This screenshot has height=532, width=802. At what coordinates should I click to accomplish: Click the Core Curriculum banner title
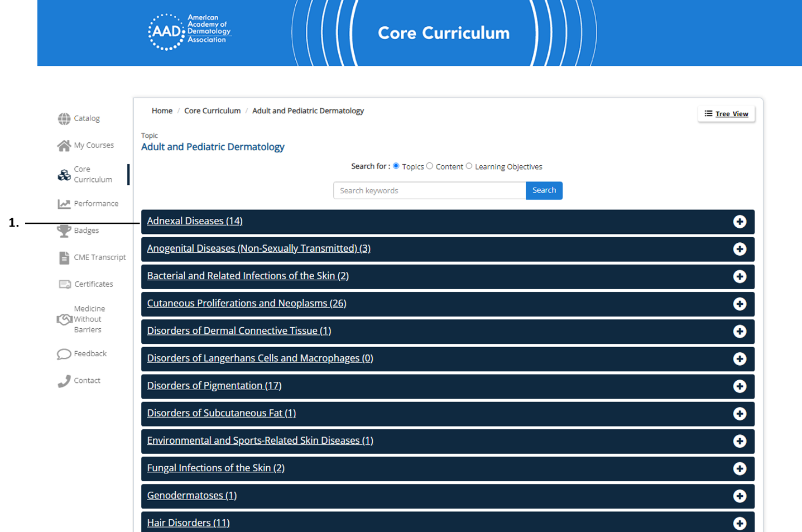pos(444,33)
